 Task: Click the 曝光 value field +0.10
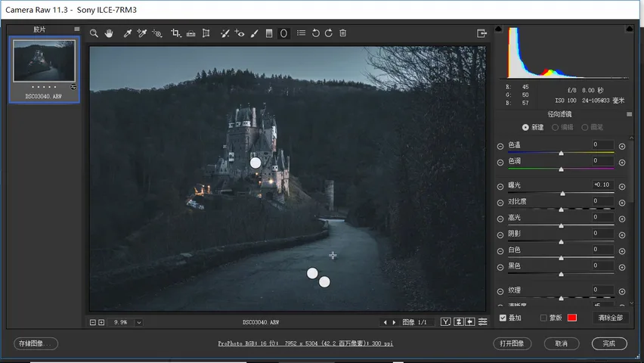pyautogui.click(x=602, y=185)
